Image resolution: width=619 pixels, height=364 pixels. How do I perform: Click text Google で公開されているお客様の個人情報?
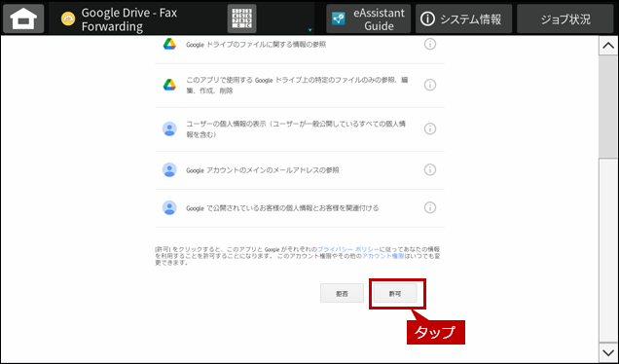click(x=282, y=208)
